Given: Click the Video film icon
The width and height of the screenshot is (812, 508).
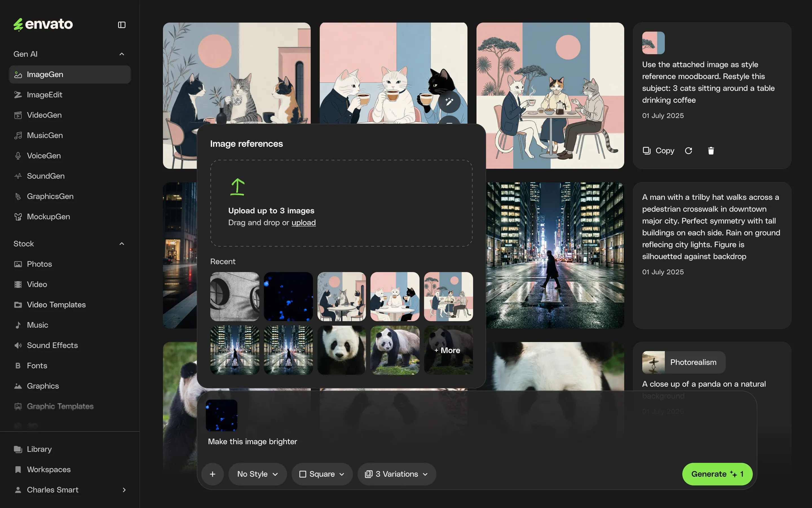Looking at the screenshot, I should (18, 284).
